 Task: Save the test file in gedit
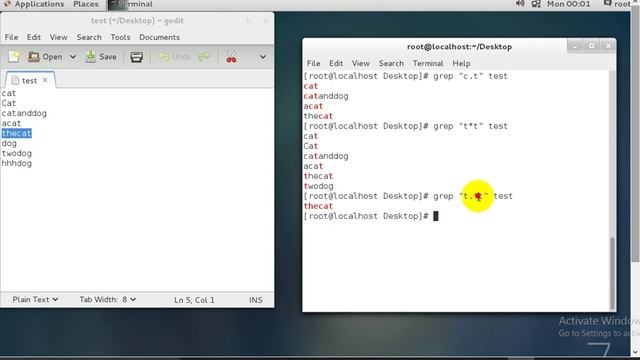pos(101,57)
